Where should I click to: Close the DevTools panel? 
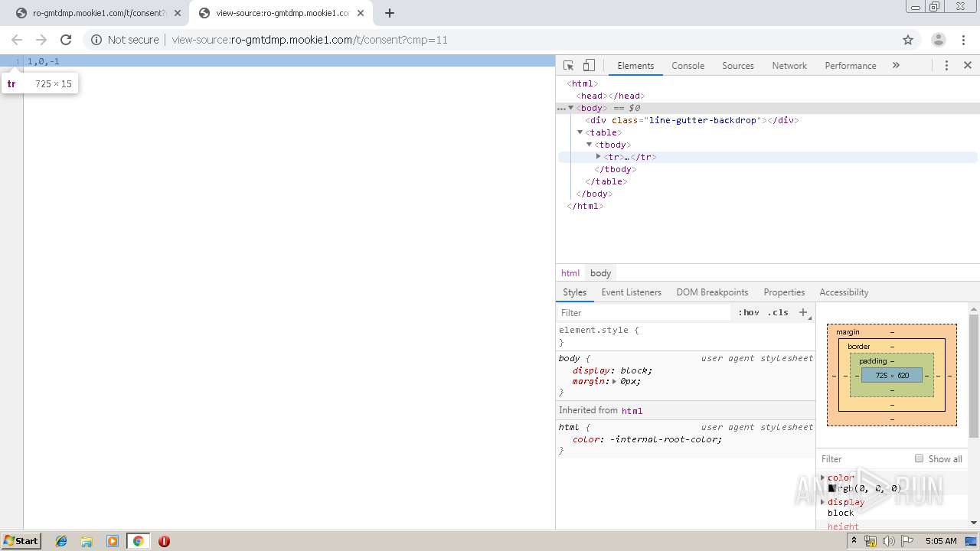pyautogui.click(x=968, y=66)
